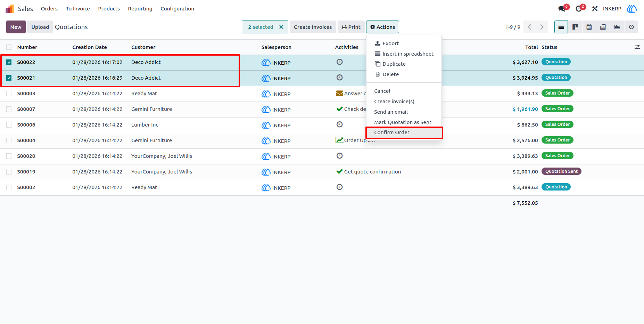Clear the 2 selected records
The image size is (644, 324).
click(281, 27)
